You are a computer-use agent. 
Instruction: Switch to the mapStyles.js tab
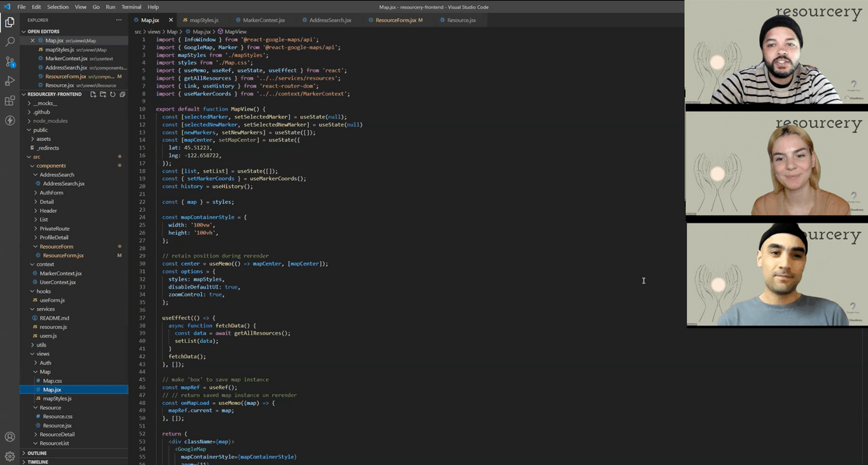point(205,20)
